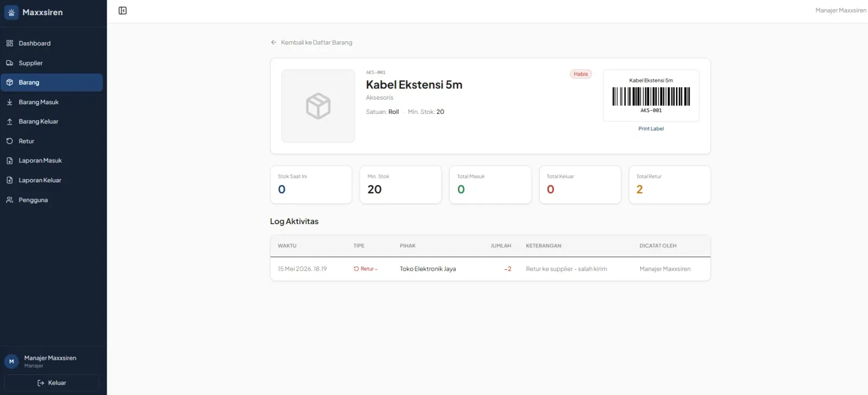Screen dimensions: 868x395
Task: Click the DICATAT OLEH column header
Action: tap(658, 246)
